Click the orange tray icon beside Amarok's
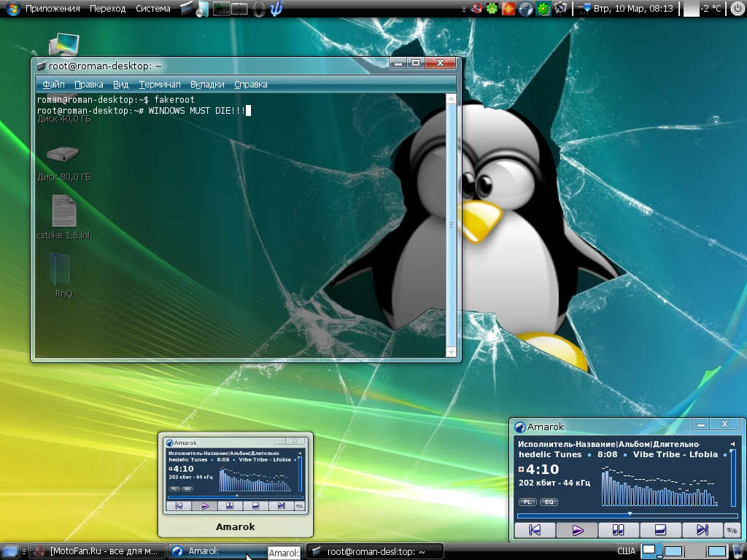The width and height of the screenshot is (747, 560). tap(508, 9)
